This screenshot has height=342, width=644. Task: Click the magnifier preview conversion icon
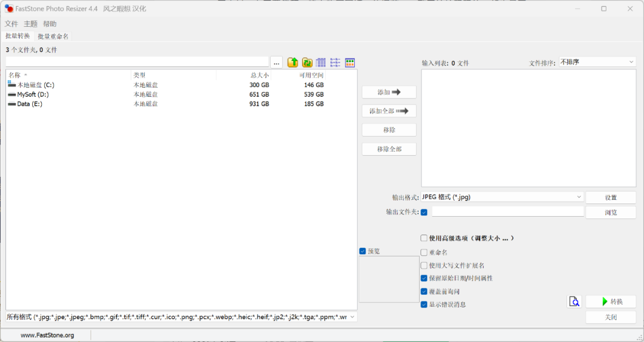(x=575, y=302)
